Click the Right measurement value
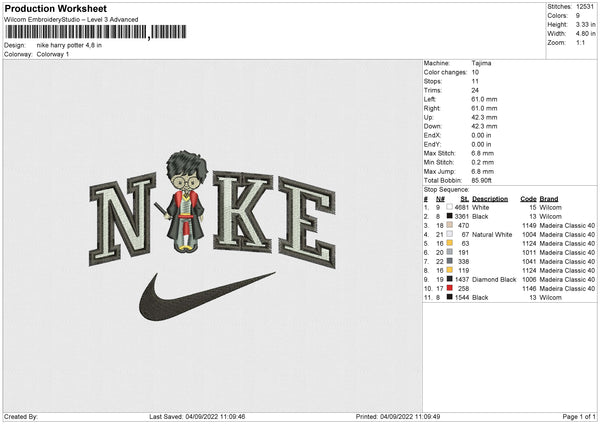This screenshot has width=600, height=424. coord(484,108)
